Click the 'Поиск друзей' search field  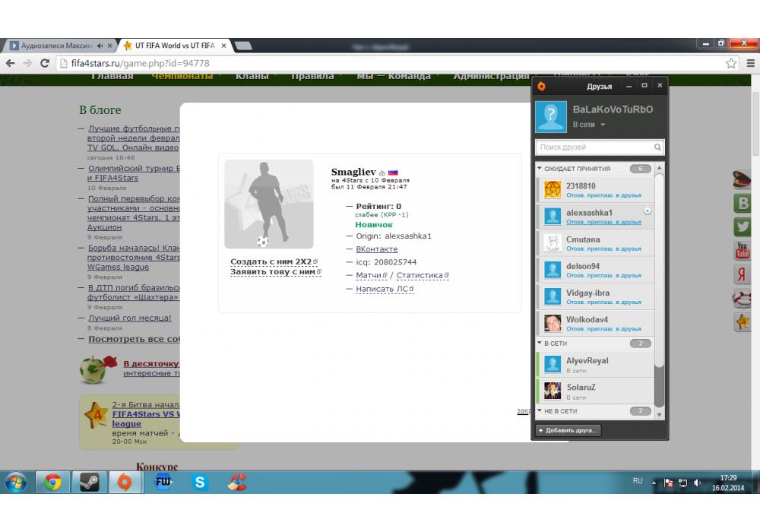593,147
